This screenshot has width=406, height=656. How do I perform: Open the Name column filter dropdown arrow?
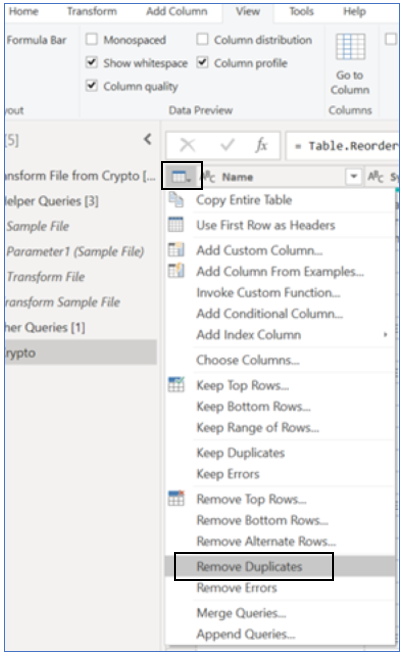[354, 177]
